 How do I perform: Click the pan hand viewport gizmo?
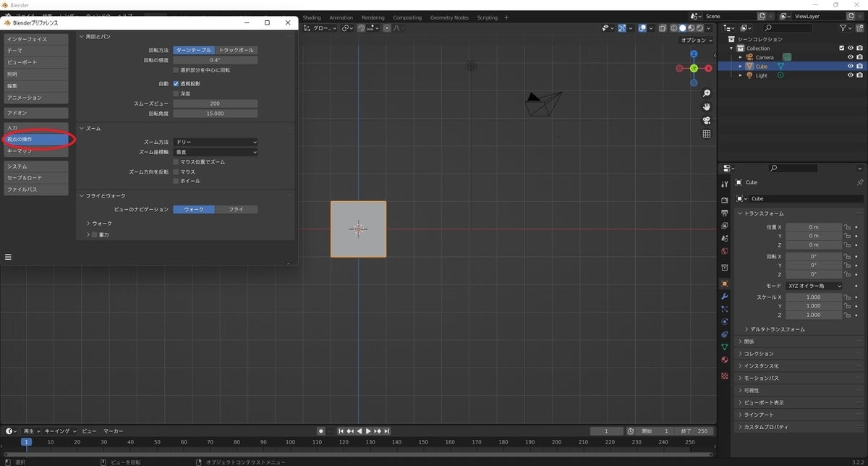click(707, 107)
